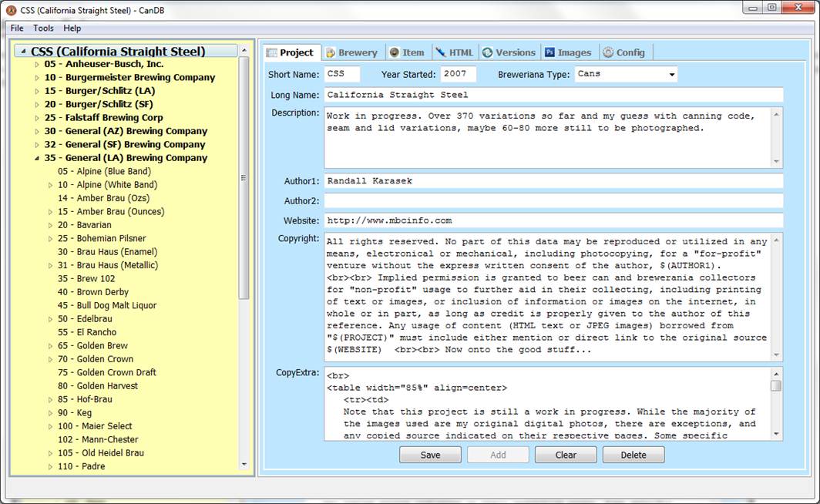Screen dimensions: 820x504
Task: Click inside the Copyright text area
Action: tap(547, 297)
